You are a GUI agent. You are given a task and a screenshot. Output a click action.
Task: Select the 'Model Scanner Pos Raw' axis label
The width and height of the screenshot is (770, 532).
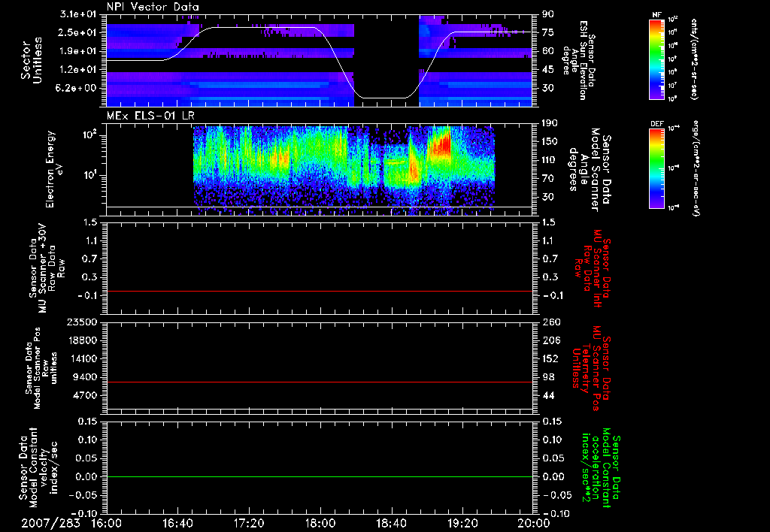[x=41, y=368]
